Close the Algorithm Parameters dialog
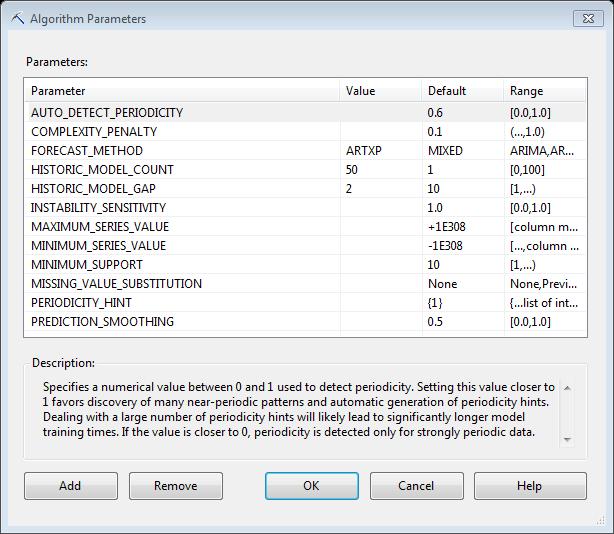The height and width of the screenshot is (534, 614). [x=588, y=18]
